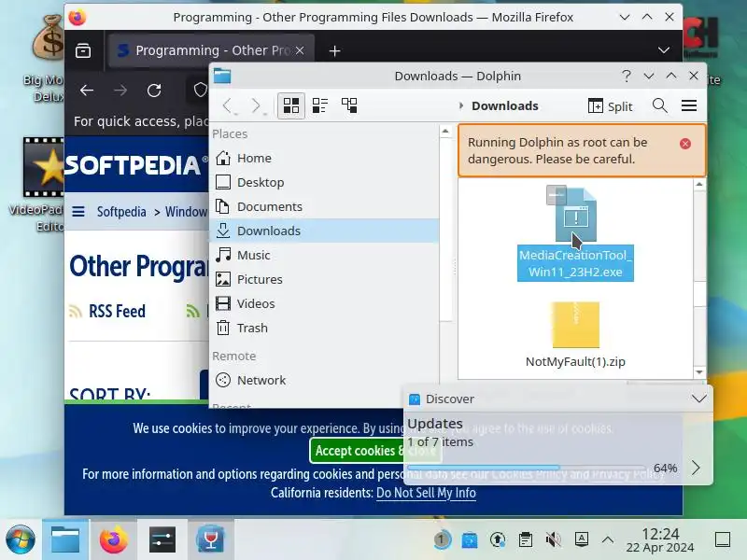Screen dimensions: 747x560
Task: Open the updates tray icon
Action: click(498, 539)
